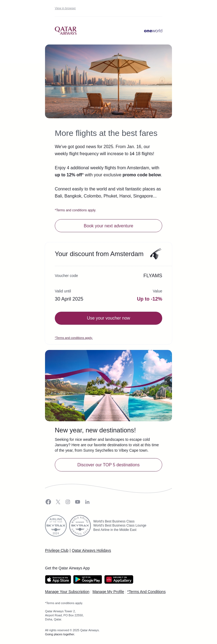Click the oneworld alliance logo
The image size is (217, 644).
pyautogui.click(x=153, y=31)
